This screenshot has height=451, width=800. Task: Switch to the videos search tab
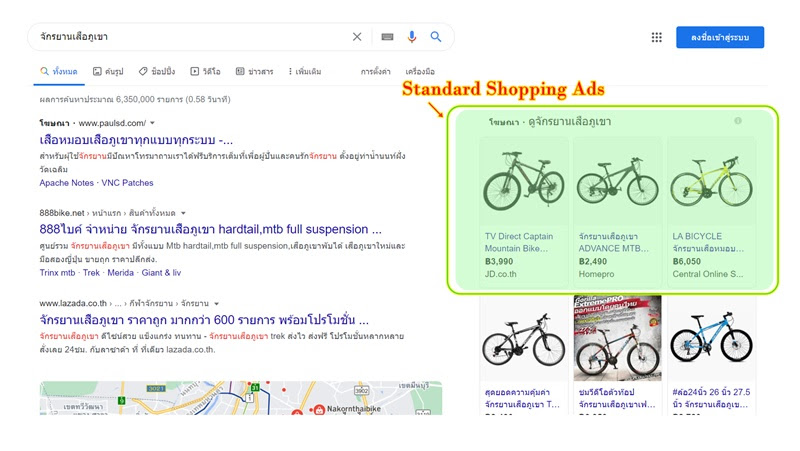(205, 72)
